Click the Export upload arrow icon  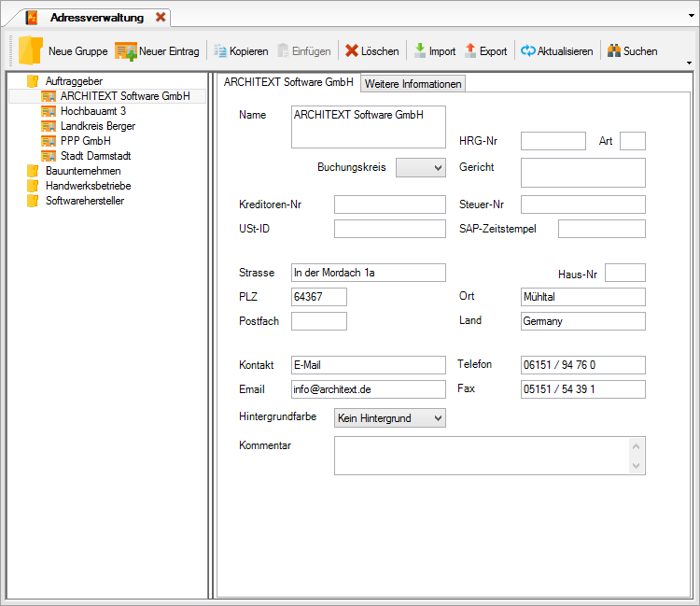(470, 50)
